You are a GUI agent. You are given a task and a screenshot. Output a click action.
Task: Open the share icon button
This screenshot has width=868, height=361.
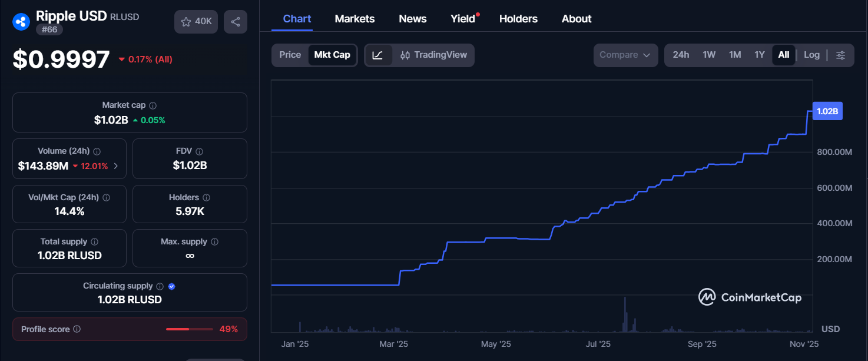(236, 22)
